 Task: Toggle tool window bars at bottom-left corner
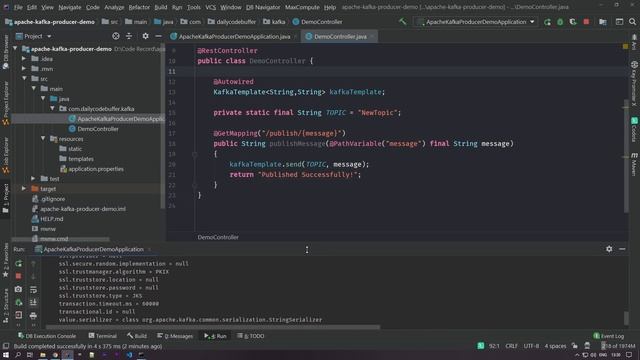tap(6, 346)
